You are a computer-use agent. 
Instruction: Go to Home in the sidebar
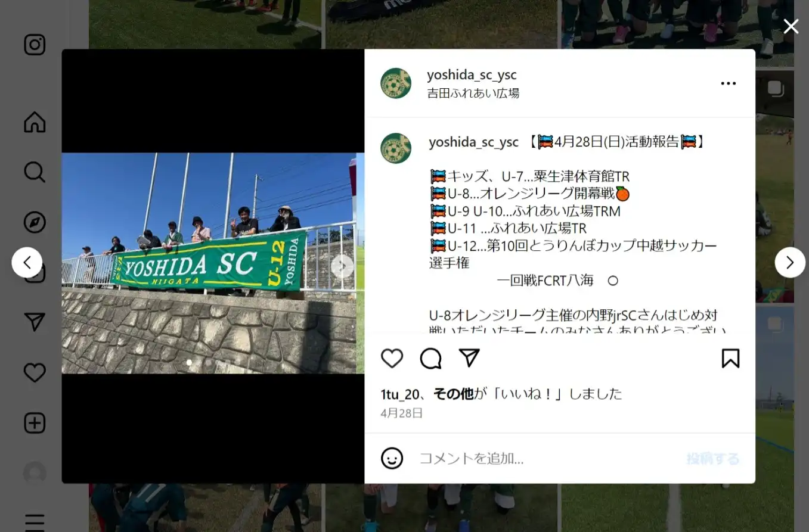point(35,122)
